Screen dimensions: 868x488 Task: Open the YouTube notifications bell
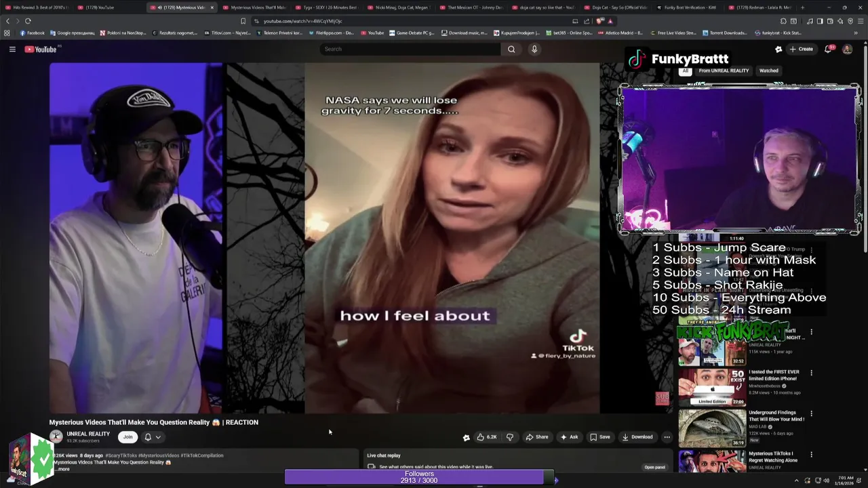pos(828,49)
